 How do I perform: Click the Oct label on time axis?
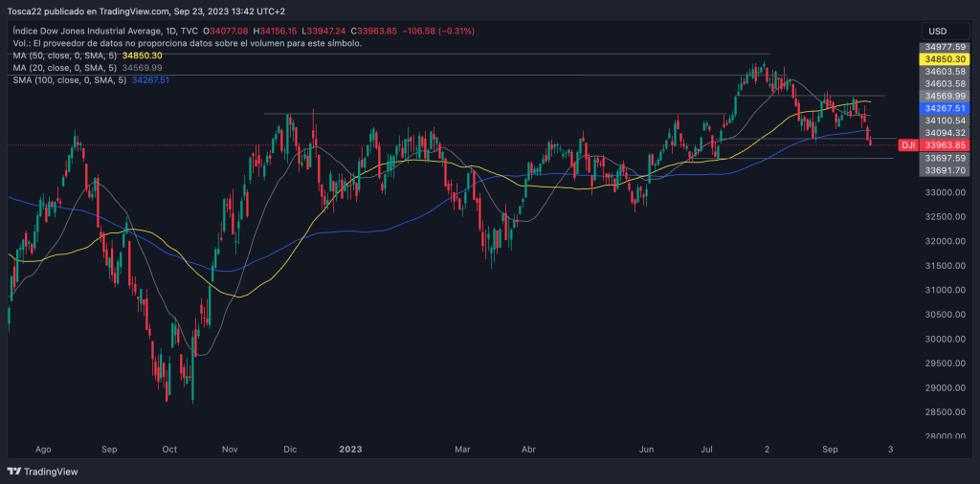pos(170,448)
